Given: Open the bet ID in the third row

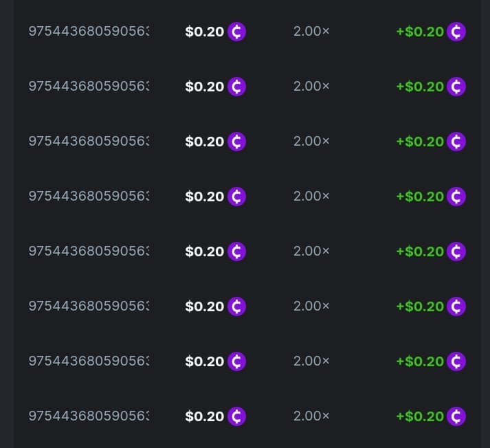Looking at the screenshot, I should pos(89,142).
